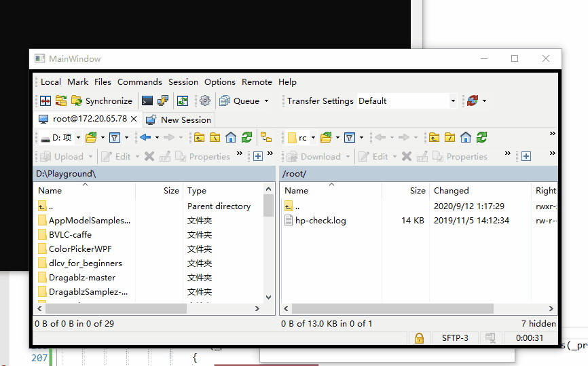The width and height of the screenshot is (588, 366).
Task: Go to remote root directory icon
Action: coord(449,138)
